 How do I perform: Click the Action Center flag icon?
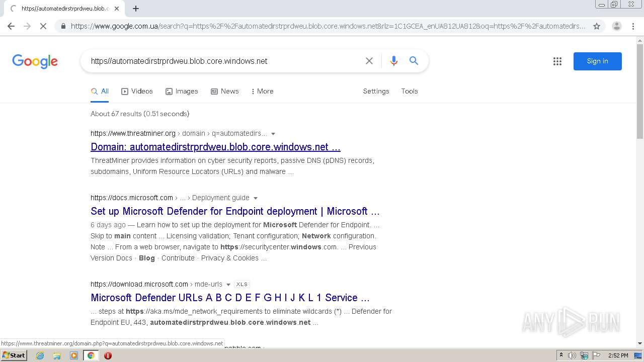pyautogui.click(x=596, y=355)
